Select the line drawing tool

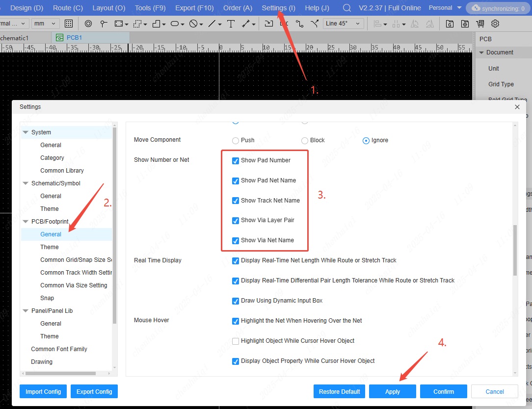point(212,24)
